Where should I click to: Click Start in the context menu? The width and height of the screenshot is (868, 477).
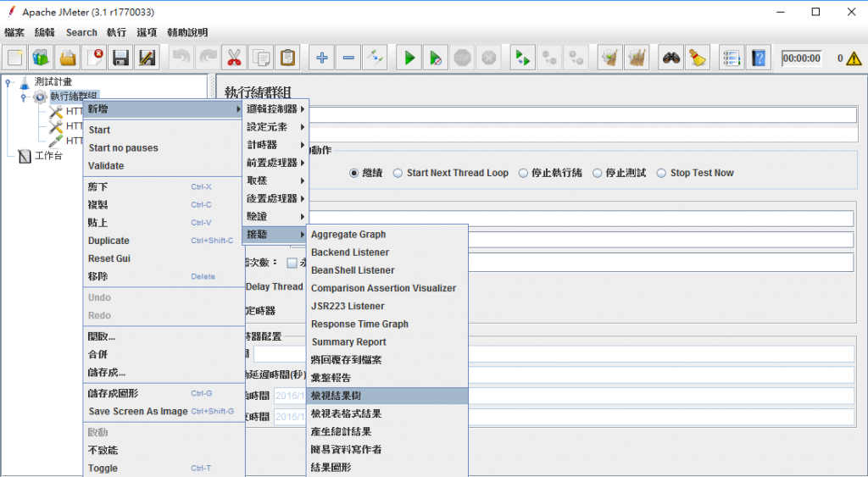pos(164,130)
